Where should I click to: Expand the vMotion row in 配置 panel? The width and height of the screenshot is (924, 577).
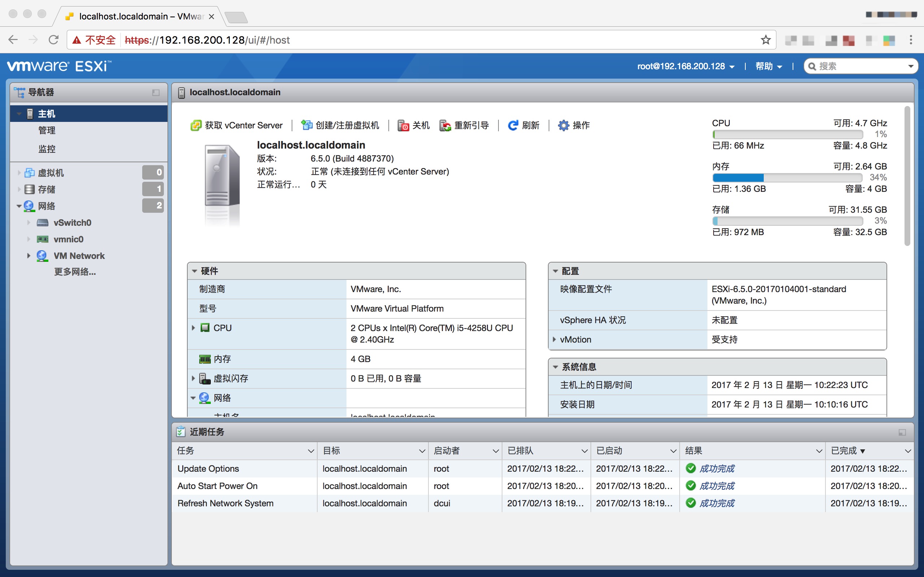click(x=554, y=339)
